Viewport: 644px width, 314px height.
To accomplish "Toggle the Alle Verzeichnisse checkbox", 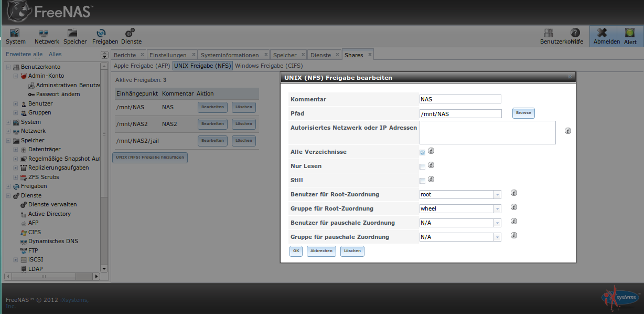I will click(x=422, y=152).
